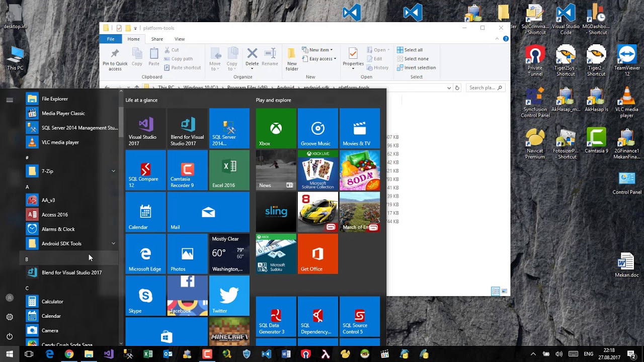Screen dimensions: 644x362
Task: Switch to the Share ribbon tab
Action: (157, 39)
